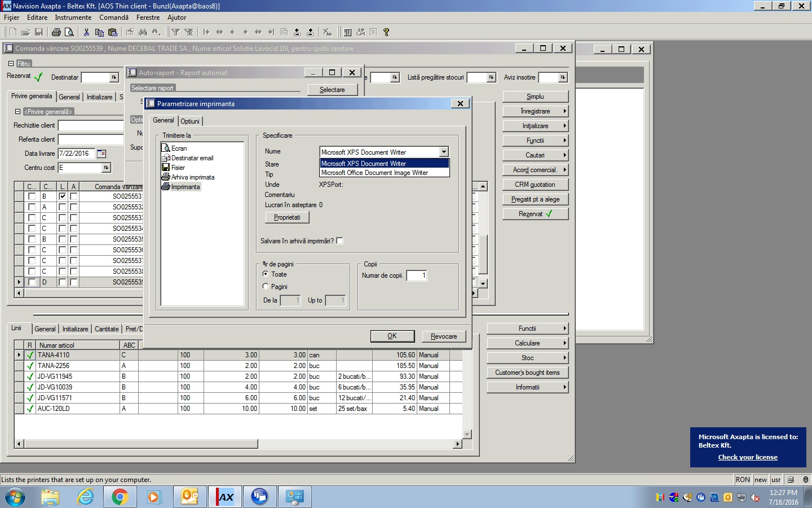Viewport: 812px width, 508px height.
Task: Select Ecran destination icon in list
Action: pos(166,148)
